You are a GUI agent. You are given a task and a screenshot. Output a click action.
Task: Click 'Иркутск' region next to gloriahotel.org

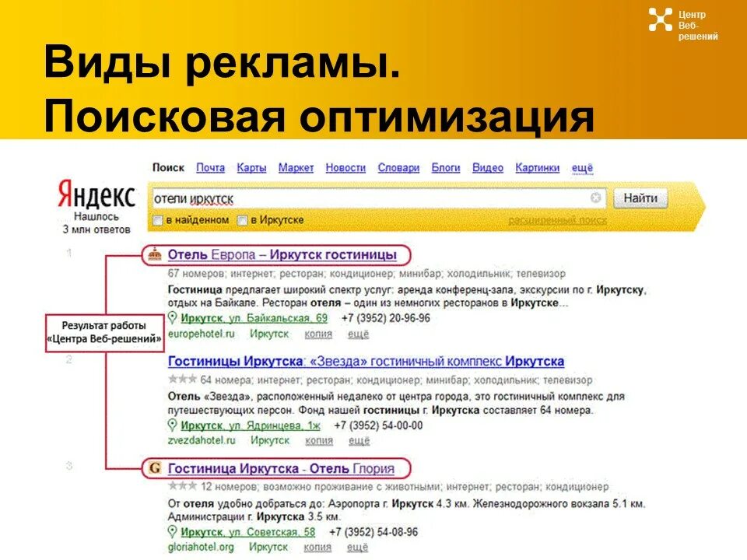268,547
